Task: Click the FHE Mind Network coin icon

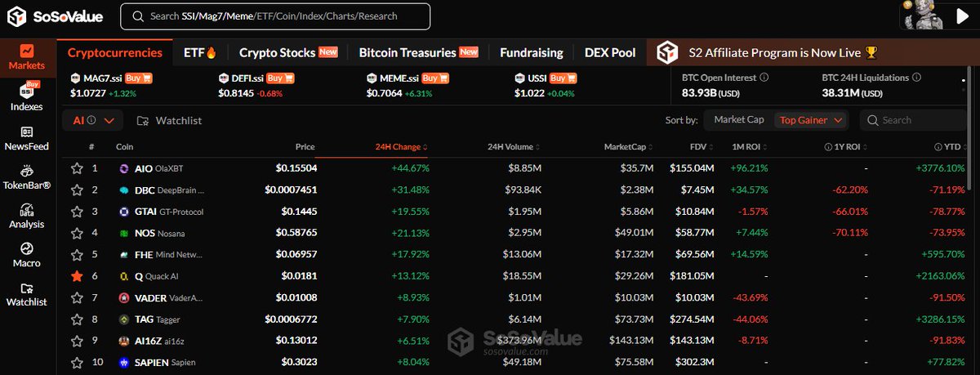Action: (x=124, y=254)
